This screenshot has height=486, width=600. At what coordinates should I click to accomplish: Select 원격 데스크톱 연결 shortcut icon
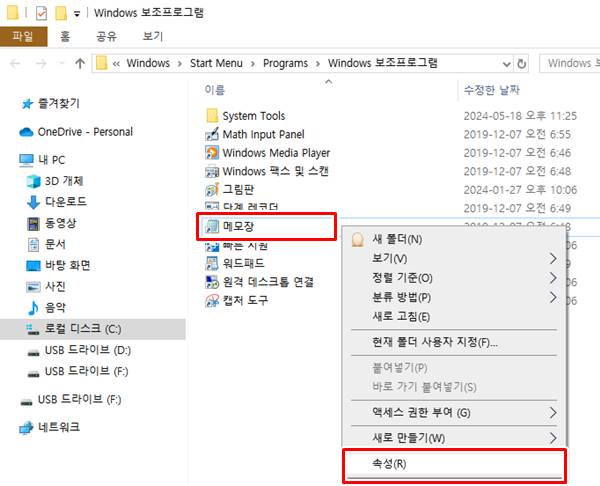point(212,282)
